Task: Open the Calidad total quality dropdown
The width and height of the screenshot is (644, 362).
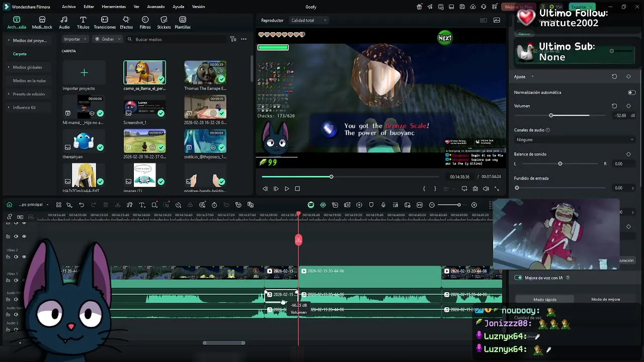Action: point(308,20)
